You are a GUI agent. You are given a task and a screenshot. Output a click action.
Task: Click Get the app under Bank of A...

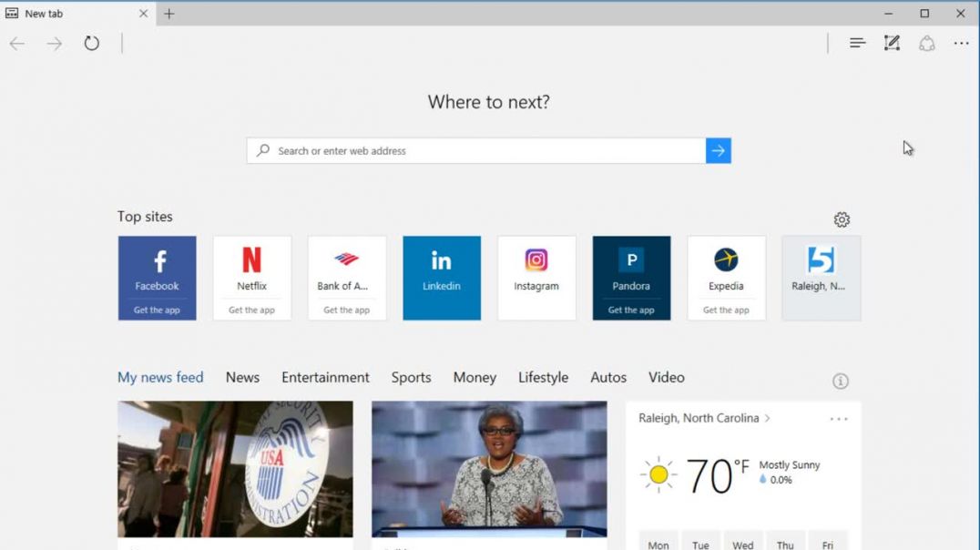(347, 310)
